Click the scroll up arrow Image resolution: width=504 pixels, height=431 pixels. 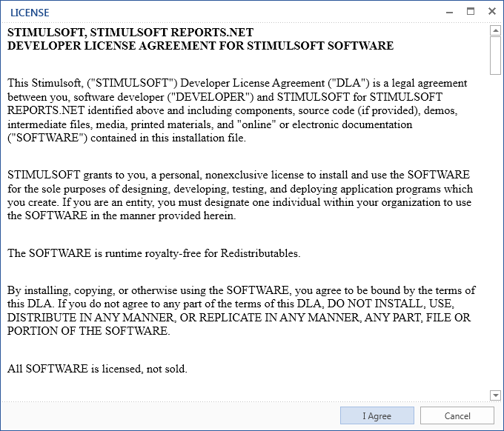click(x=495, y=30)
